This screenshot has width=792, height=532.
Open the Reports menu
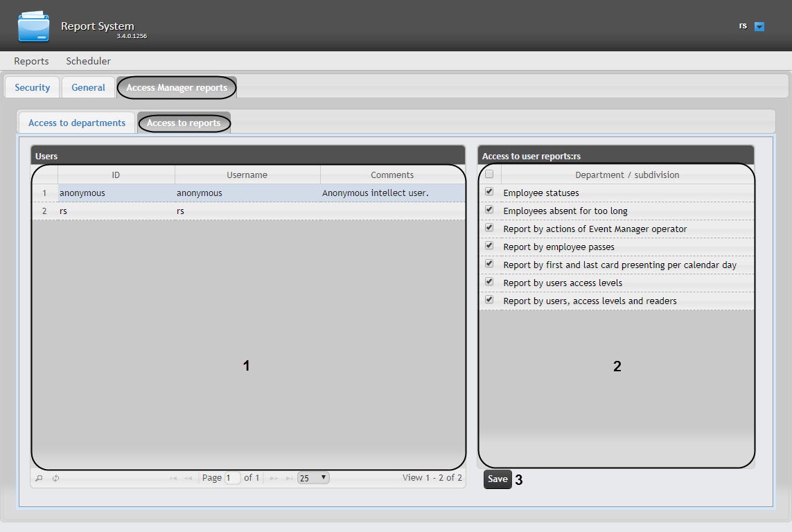point(31,61)
